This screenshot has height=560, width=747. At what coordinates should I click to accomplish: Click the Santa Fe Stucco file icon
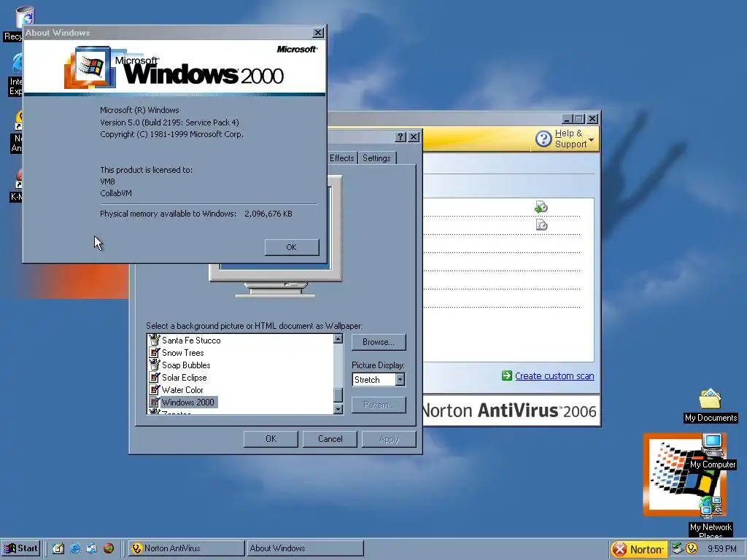coord(155,340)
